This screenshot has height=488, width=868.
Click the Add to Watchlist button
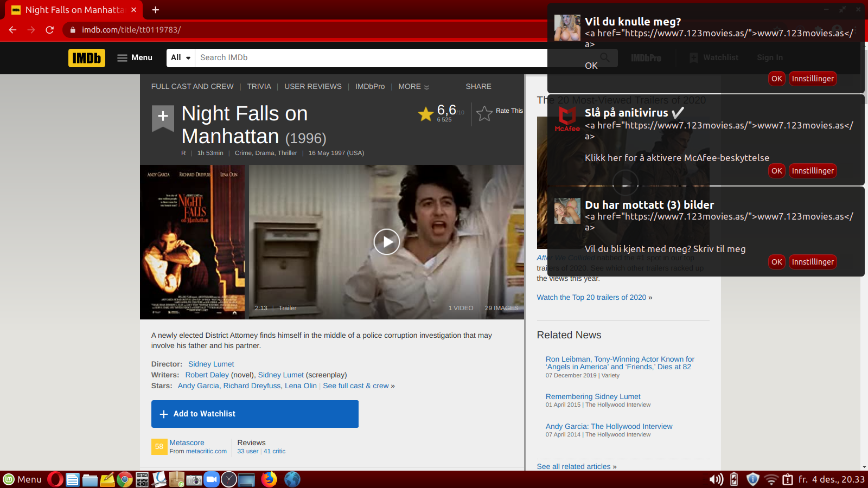point(255,414)
